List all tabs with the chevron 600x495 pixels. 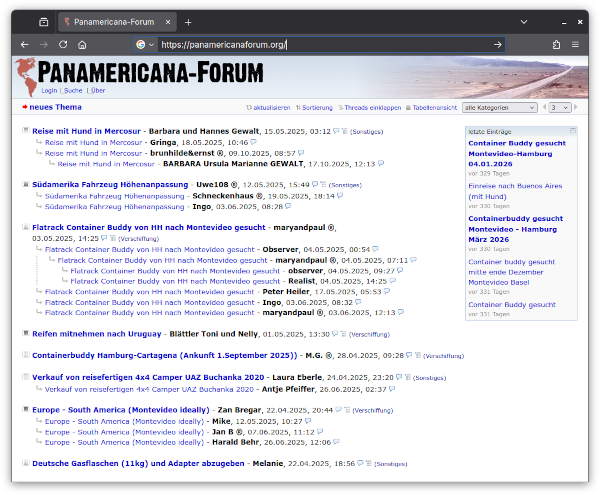(524, 22)
